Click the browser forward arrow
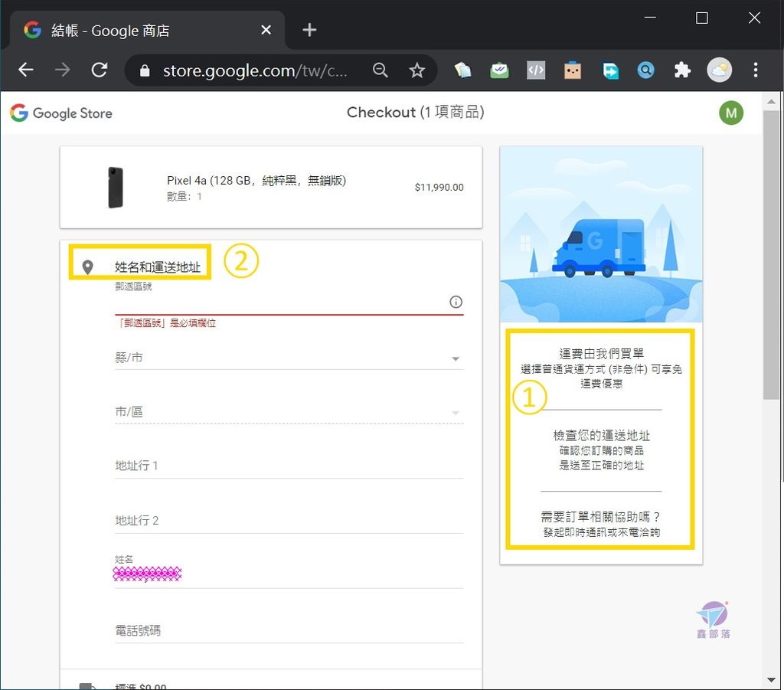 63,70
